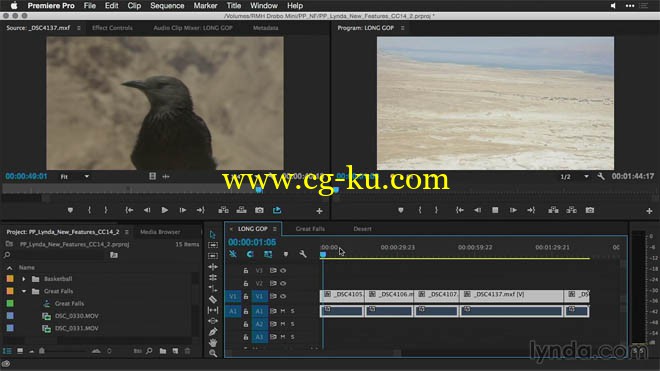Select the Track Select Forward tool

(x=213, y=245)
